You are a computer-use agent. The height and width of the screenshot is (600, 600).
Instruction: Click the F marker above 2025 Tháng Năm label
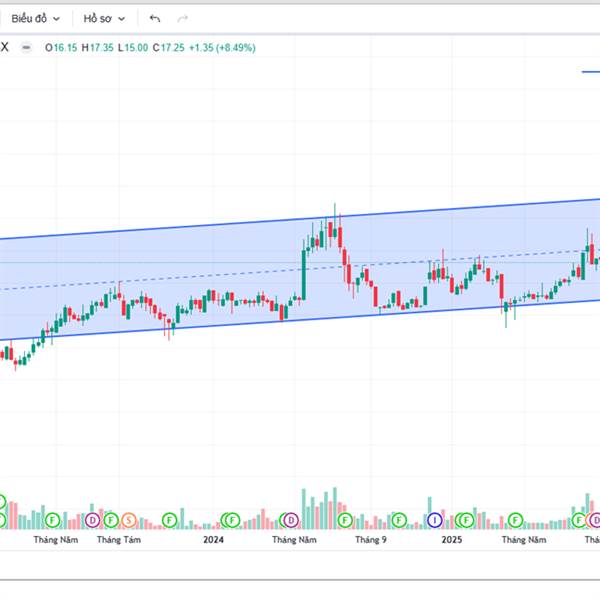click(515, 520)
